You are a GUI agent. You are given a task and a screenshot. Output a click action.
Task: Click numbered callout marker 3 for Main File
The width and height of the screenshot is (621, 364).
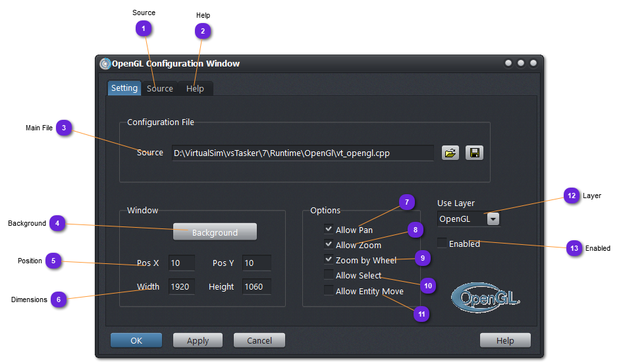(x=63, y=128)
